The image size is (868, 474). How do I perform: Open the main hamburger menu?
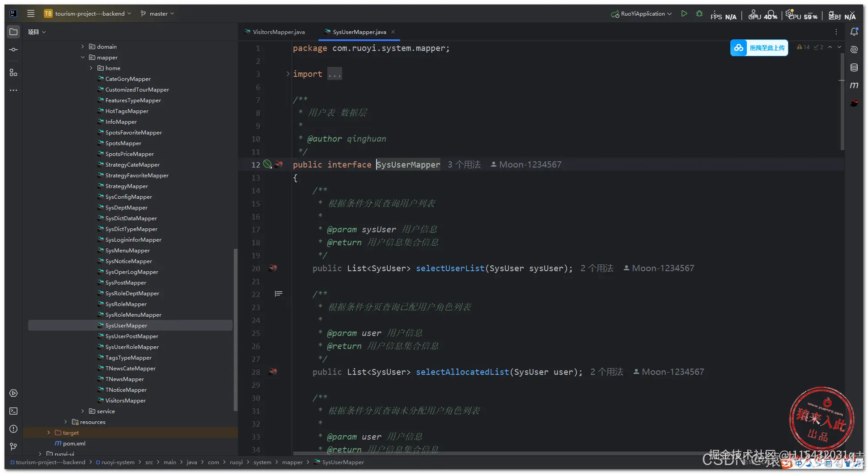click(31, 13)
